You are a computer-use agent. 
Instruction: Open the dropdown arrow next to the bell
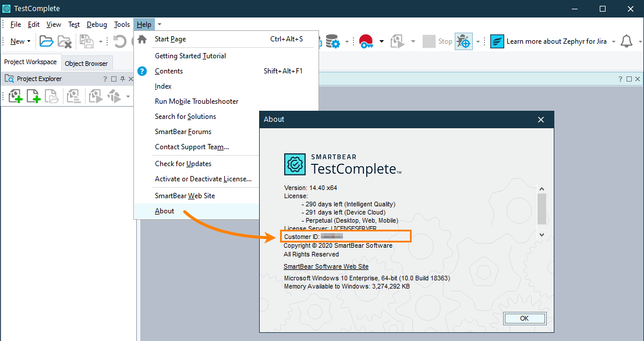638,41
